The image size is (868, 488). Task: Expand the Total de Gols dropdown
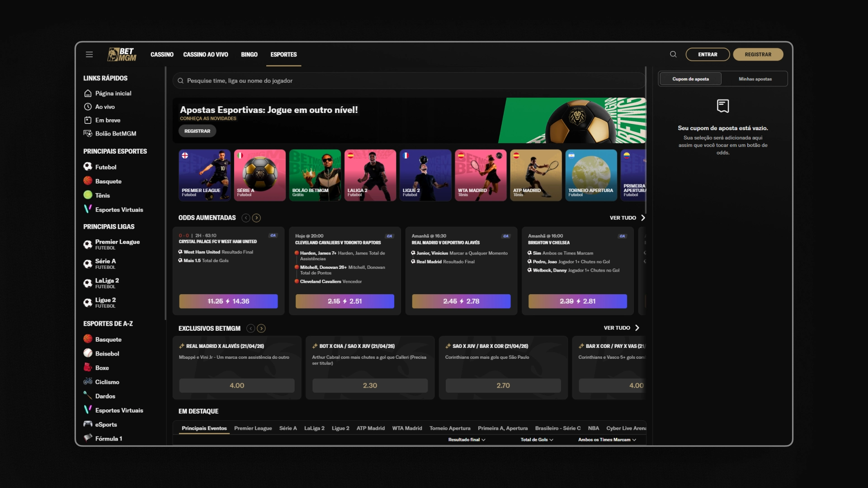[537, 440]
